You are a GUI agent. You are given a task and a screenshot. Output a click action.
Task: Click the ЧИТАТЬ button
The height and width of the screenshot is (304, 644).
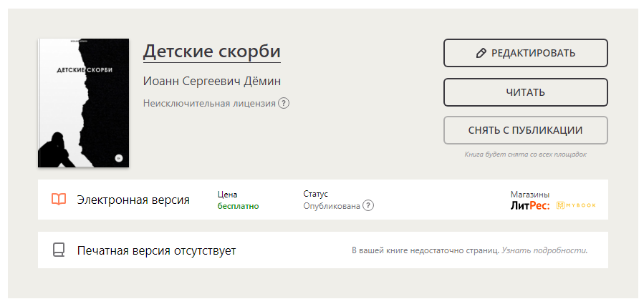point(525,92)
